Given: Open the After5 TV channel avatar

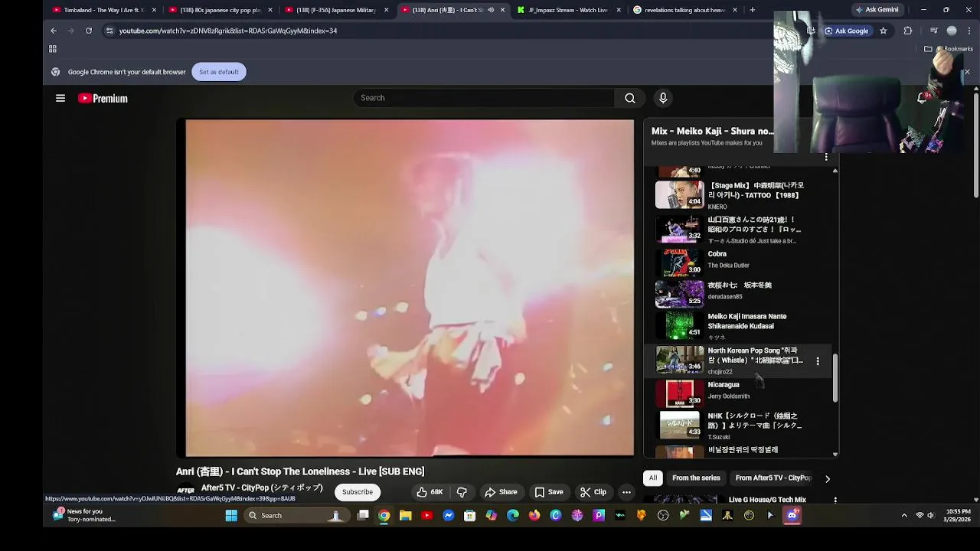Looking at the screenshot, I should pos(185,491).
